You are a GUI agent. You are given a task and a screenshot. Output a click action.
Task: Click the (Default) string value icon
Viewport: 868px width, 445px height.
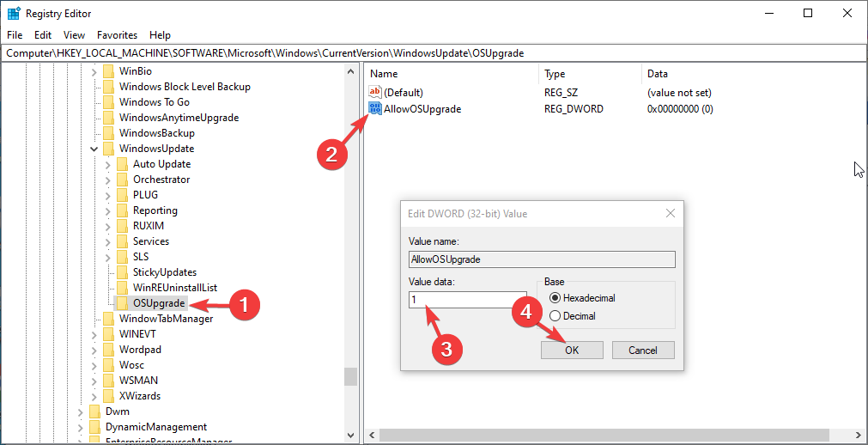pyautogui.click(x=375, y=93)
